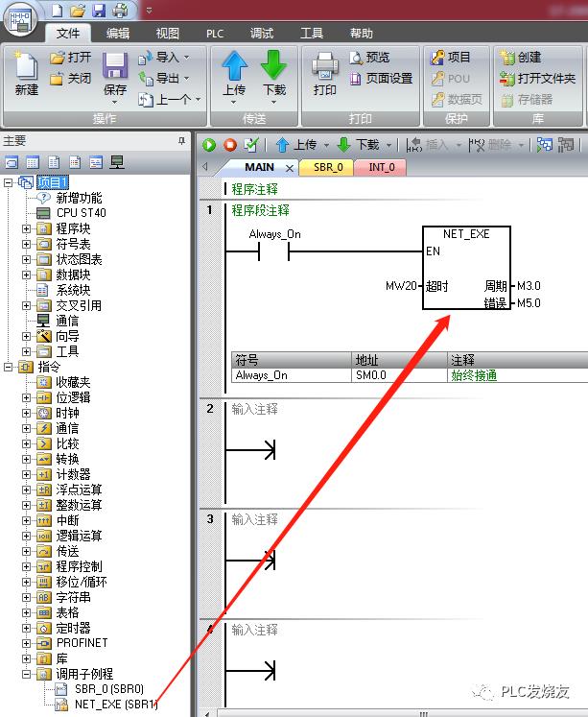Open the Import (导入) dropdown

166,58
